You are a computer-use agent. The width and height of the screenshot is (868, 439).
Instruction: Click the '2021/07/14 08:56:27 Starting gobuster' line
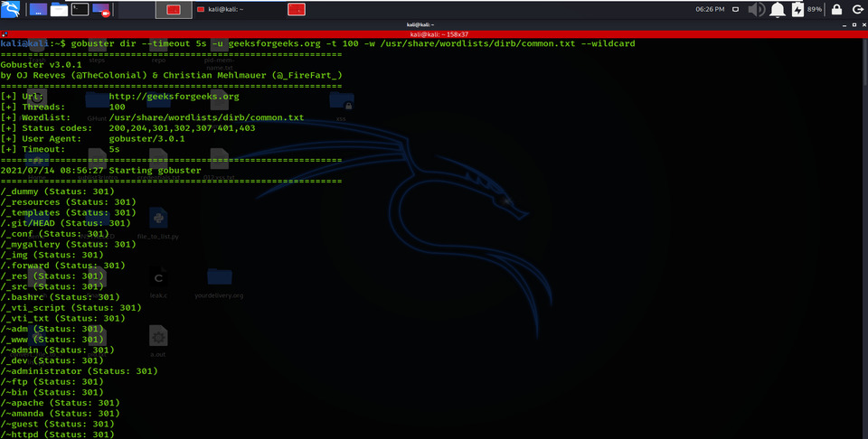pyautogui.click(x=100, y=171)
